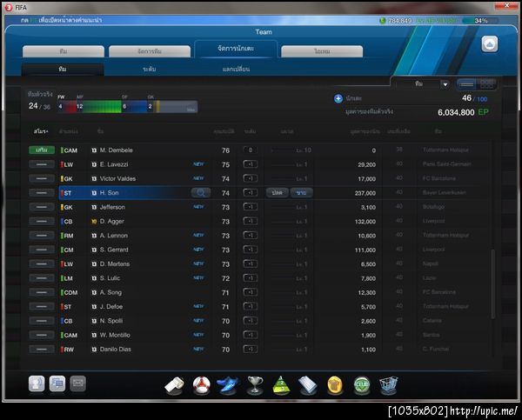This screenshot has width=522, height=420.
Task: Click the level box on Victor Valdes row
Action: tap(251, 178)
